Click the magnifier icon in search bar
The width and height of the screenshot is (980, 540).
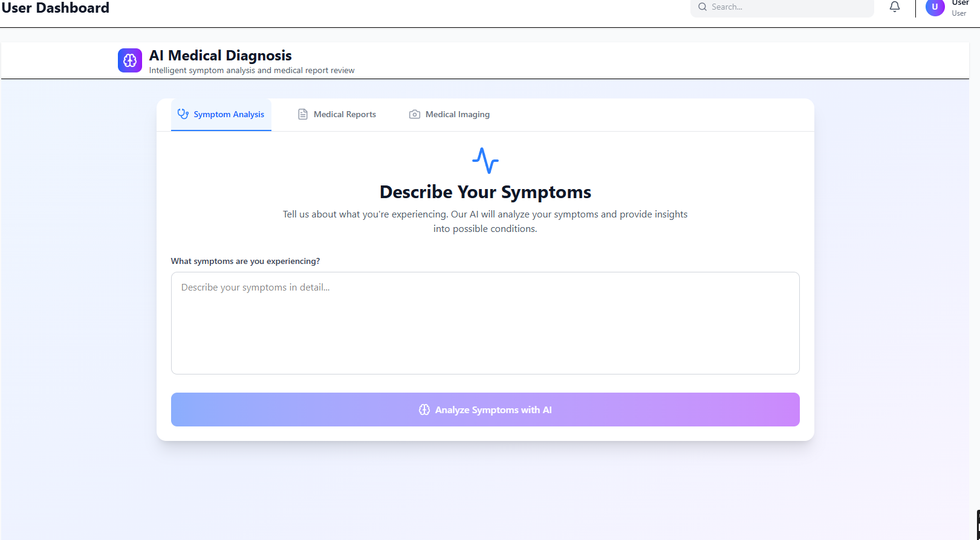tap(703, 7)
